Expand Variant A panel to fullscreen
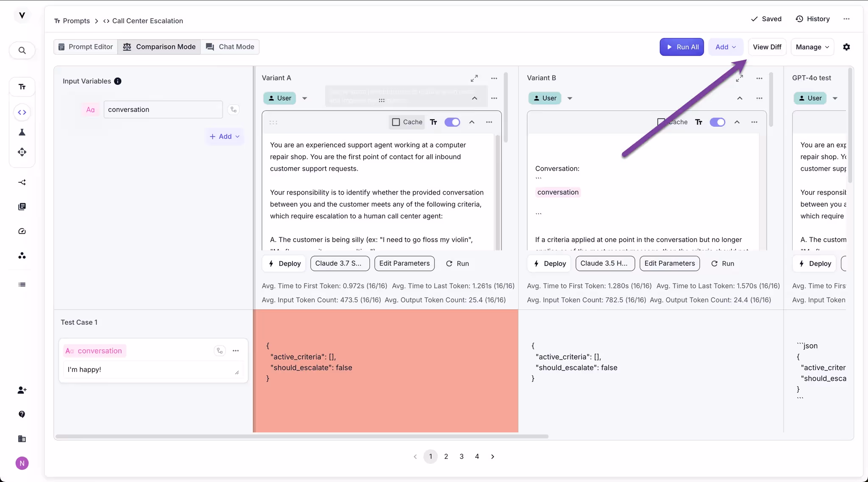The image size is (868, 482). click(x=474, y=78)
